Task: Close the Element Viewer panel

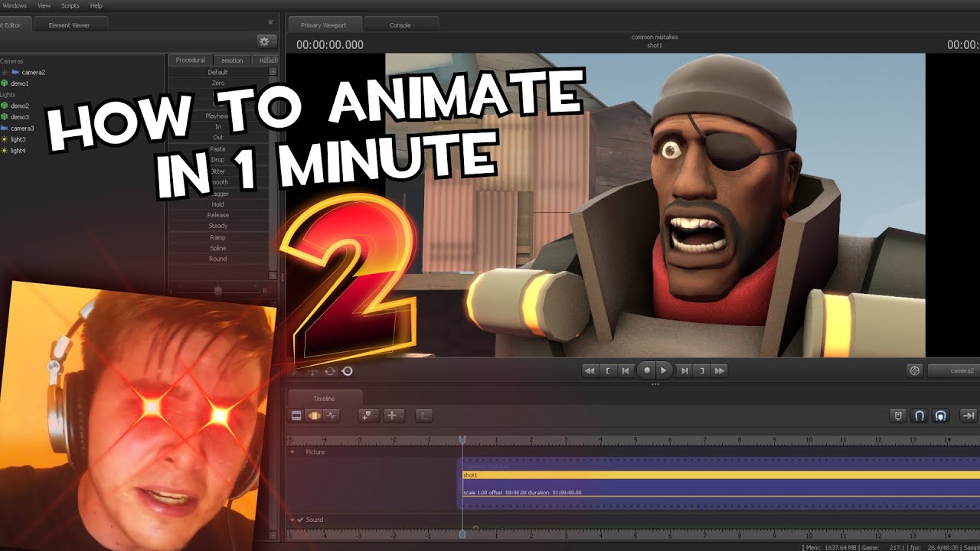Action: pos(269,23)
